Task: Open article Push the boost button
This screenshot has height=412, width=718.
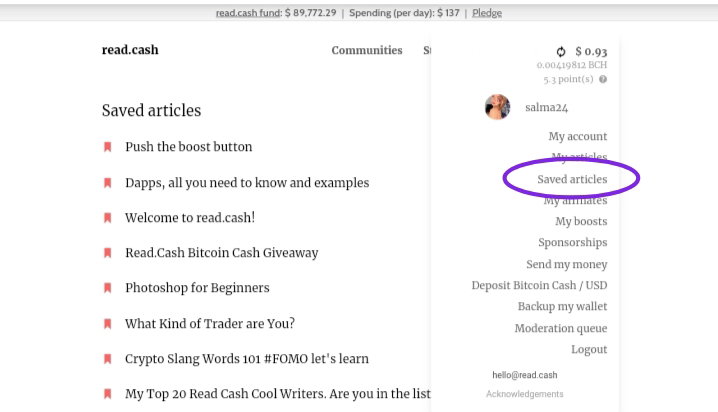Action: [x=189, y=147]
